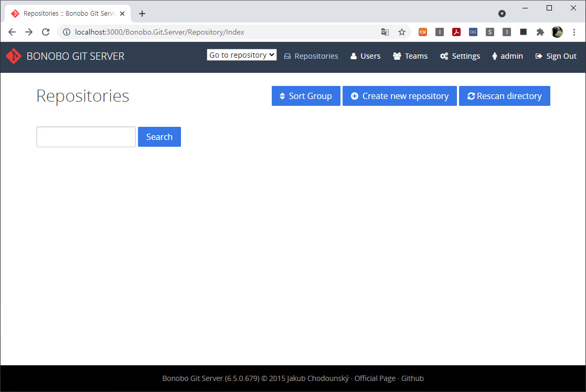The image size is (586, 392).
Task: Click the Repositories page heading
Action: 82,96
